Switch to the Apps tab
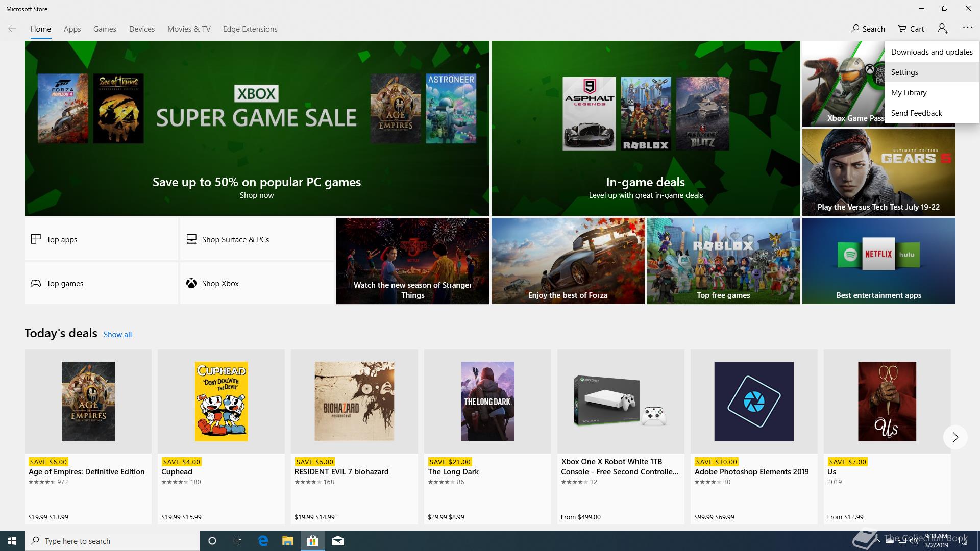 pyautogui.click(x=72, y=29)
